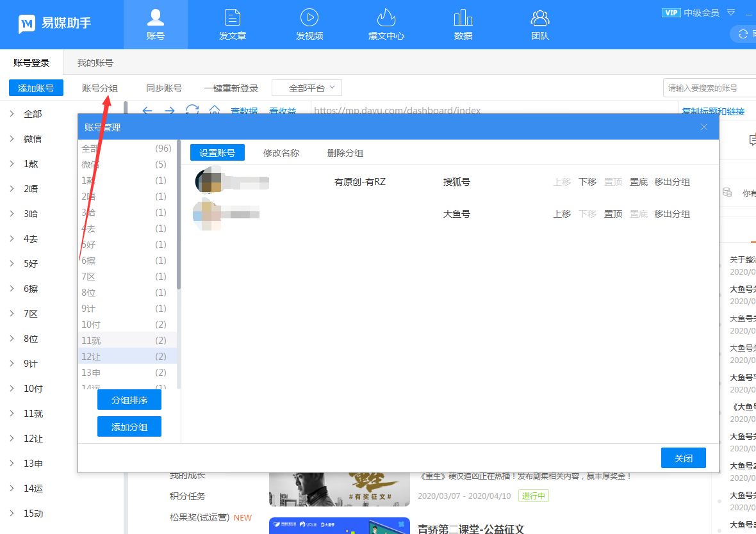Open the 发视频 video publishing section
This screenshot has width=756, height=534.
coord(309,24)
